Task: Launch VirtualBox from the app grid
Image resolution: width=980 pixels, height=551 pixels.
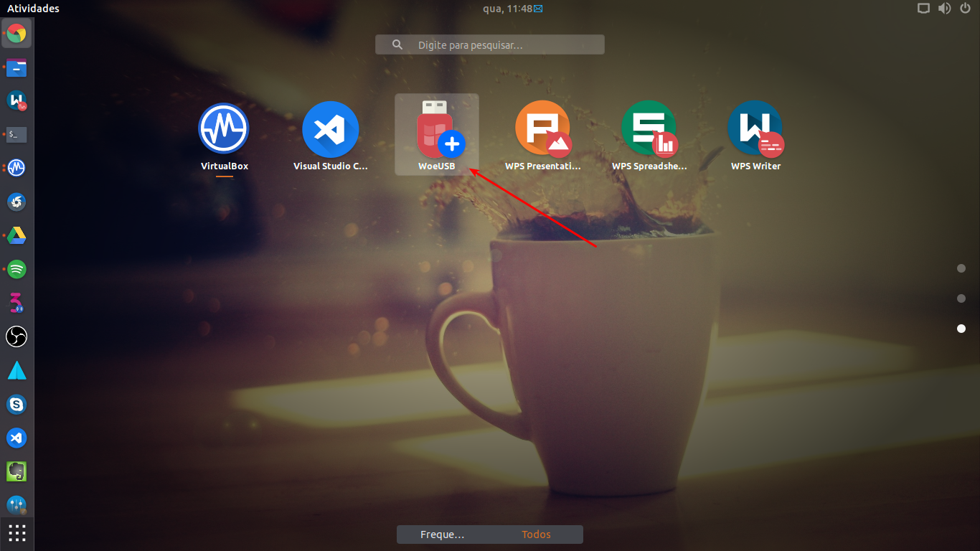Action: (x=224, y=135)
